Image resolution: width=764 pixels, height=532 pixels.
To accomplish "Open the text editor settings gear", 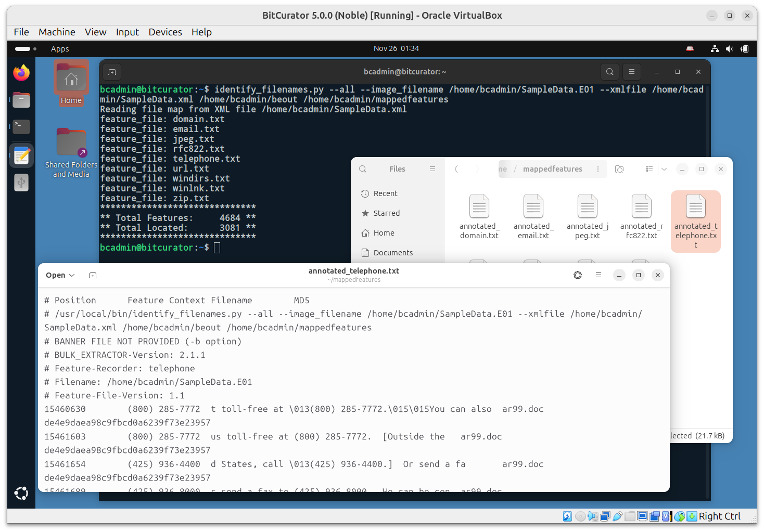I will [578, 275].
